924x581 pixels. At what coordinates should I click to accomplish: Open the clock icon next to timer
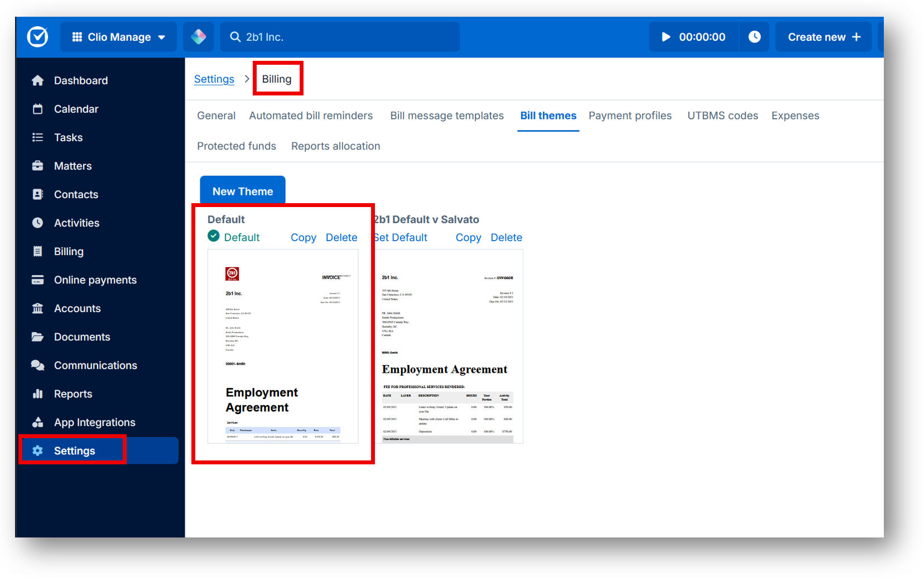(754, 37)
